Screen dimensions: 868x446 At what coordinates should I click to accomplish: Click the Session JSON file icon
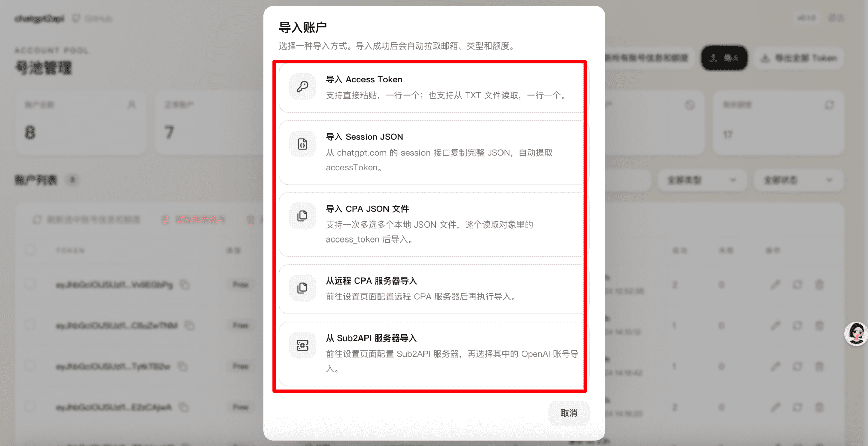pos(302,144)
